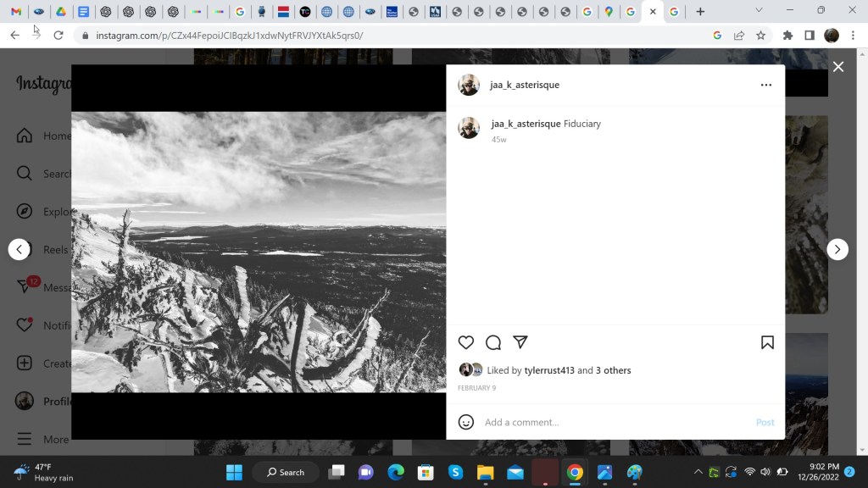This screenshot has height=488, width=868.
Task: Like the post with the heart icon
Action: 466,342
